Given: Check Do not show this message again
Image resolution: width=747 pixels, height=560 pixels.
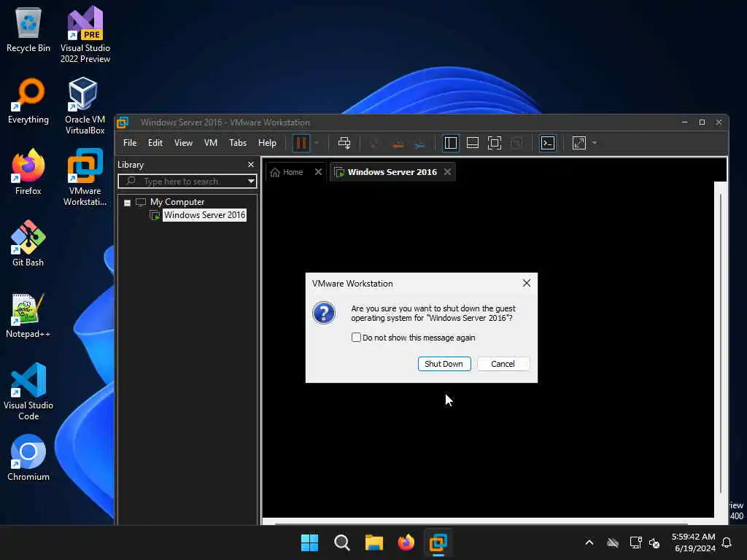Looking at the screenshot, I should [x=356, y=338].
